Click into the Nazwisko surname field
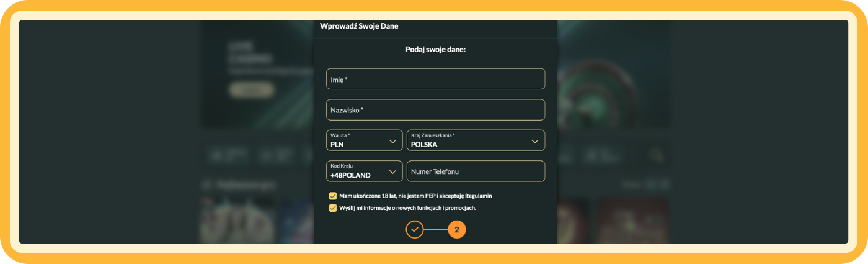 [x=435, y=110]
